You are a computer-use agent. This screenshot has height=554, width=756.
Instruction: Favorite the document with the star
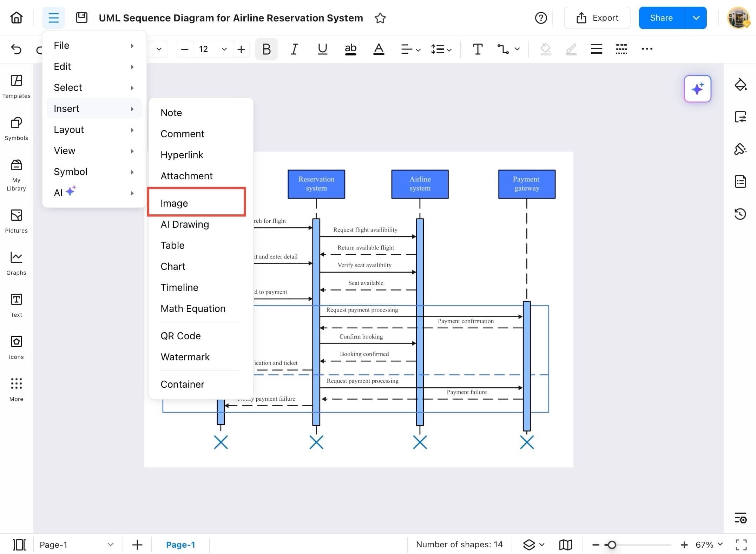click(380, 18)
